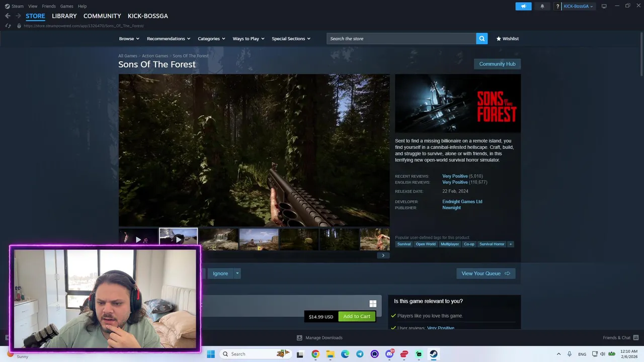Click the Manage Downloads icon

tap(299, 338)
